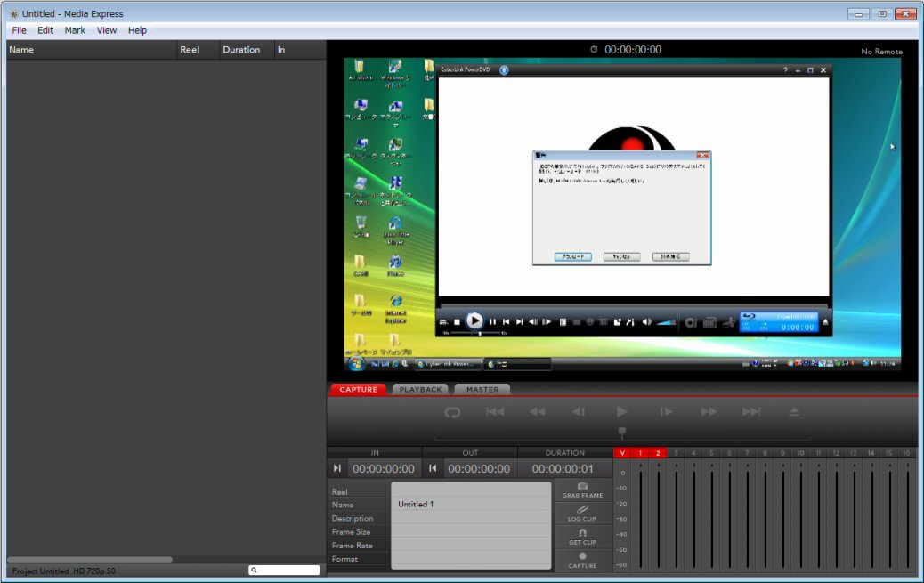Viewport: 924px width, 583px height.
Task: Click the Media Express title bar icon
Action: point(13,13)
